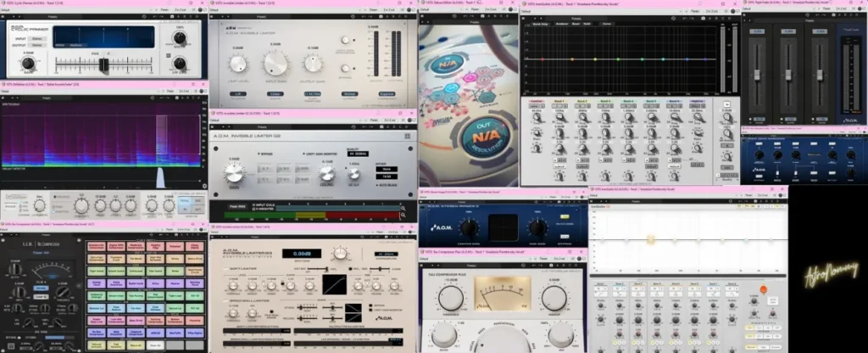Open Suppress overshoot selector in Invisible Limiter
The image size is (868, 353).
(x=387, y=93)
